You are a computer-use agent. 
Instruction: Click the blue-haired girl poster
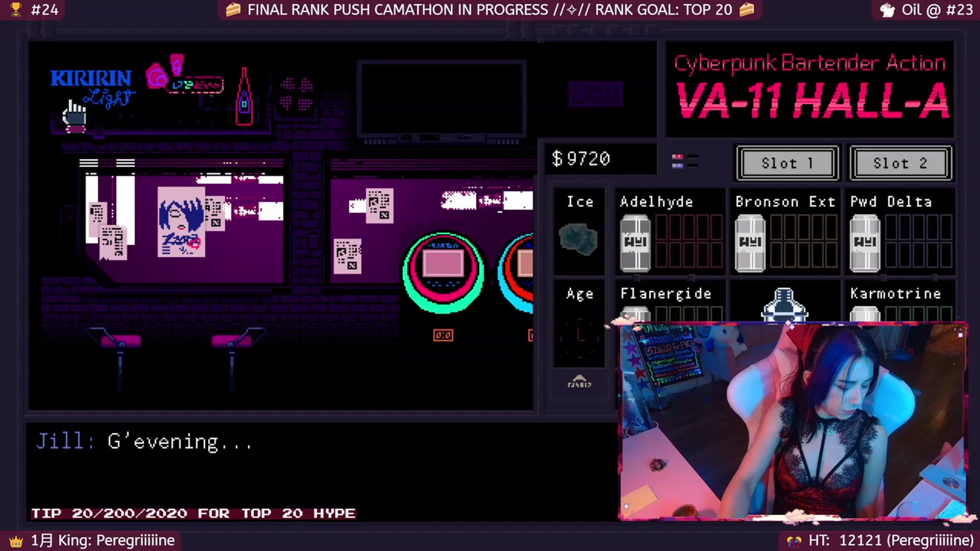pos(182,221)
